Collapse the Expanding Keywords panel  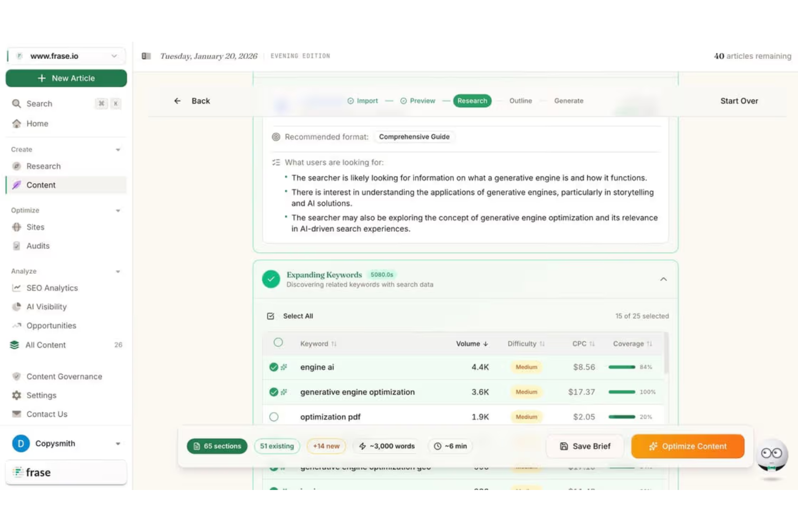(x=663, y=279)
